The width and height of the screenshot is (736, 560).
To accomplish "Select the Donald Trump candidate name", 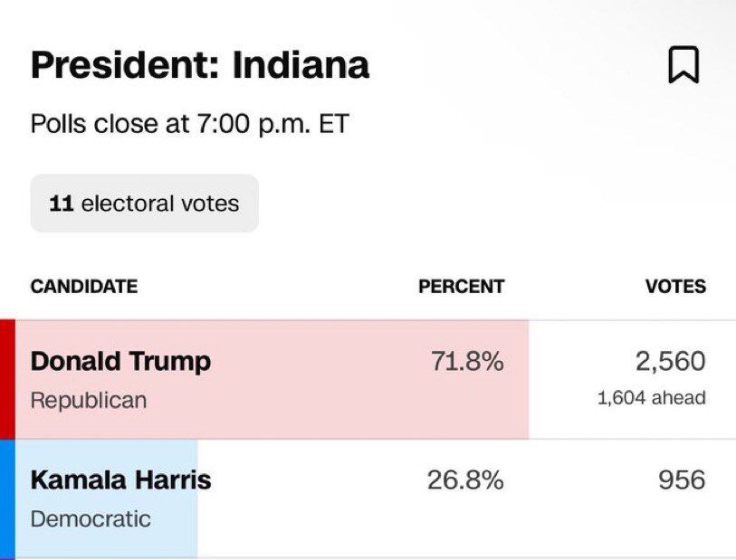I will click(x=120, y=361).
